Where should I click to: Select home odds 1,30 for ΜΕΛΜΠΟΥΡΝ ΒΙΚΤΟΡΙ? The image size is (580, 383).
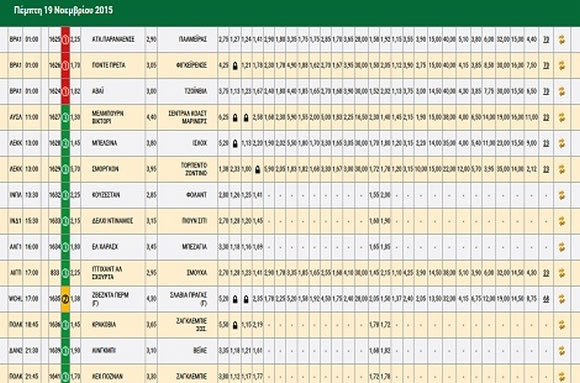75,117
